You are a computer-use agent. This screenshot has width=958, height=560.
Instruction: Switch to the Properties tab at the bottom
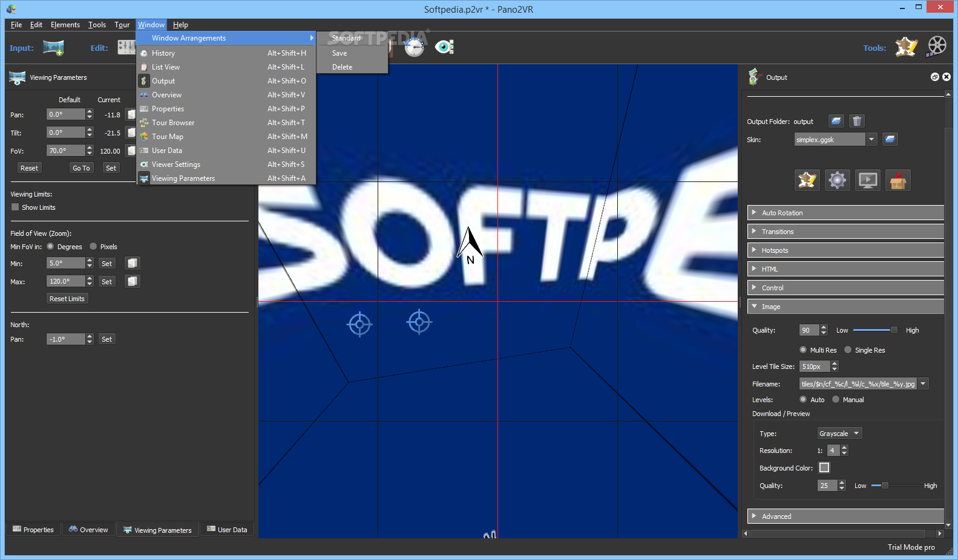(x=33, y=529)
